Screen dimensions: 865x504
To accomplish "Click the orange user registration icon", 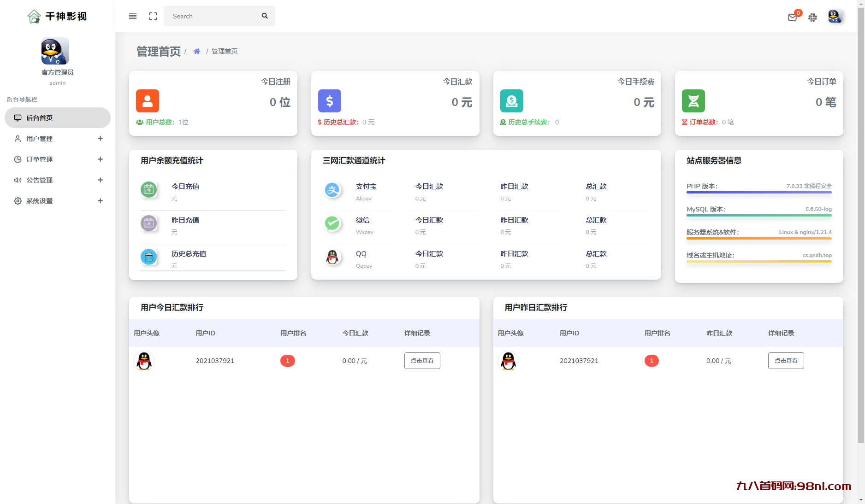I will [x=148, y=101].
